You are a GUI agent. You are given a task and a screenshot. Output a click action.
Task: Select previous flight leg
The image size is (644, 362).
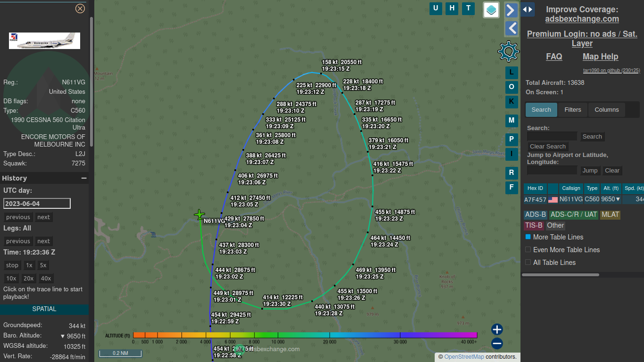(x=18, y=241)
